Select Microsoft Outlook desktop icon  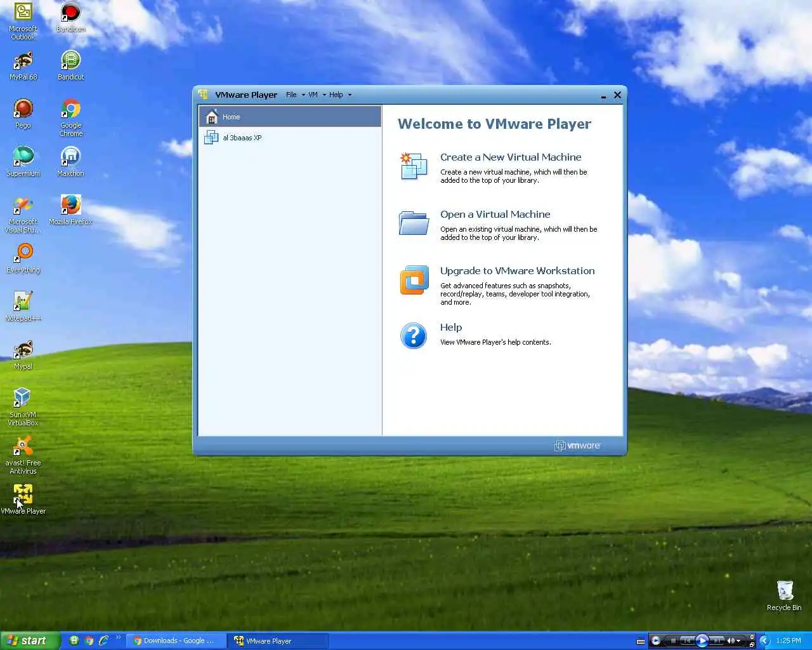(23, 22)
